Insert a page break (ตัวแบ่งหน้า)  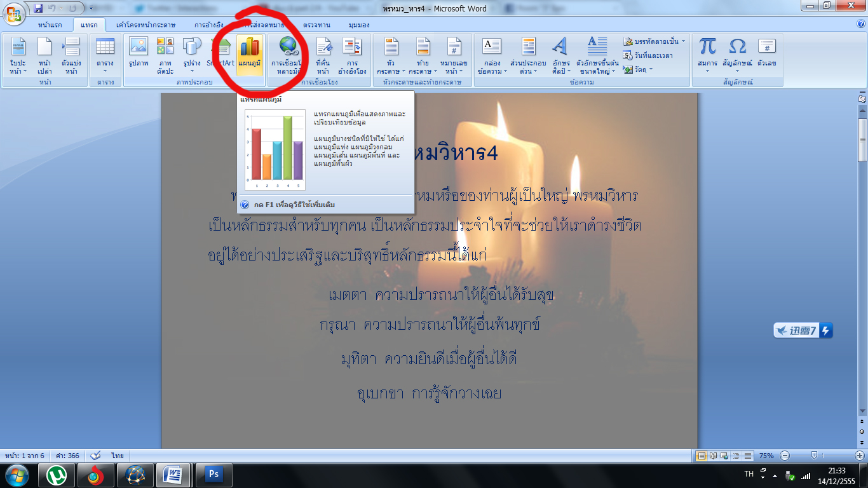71,55
